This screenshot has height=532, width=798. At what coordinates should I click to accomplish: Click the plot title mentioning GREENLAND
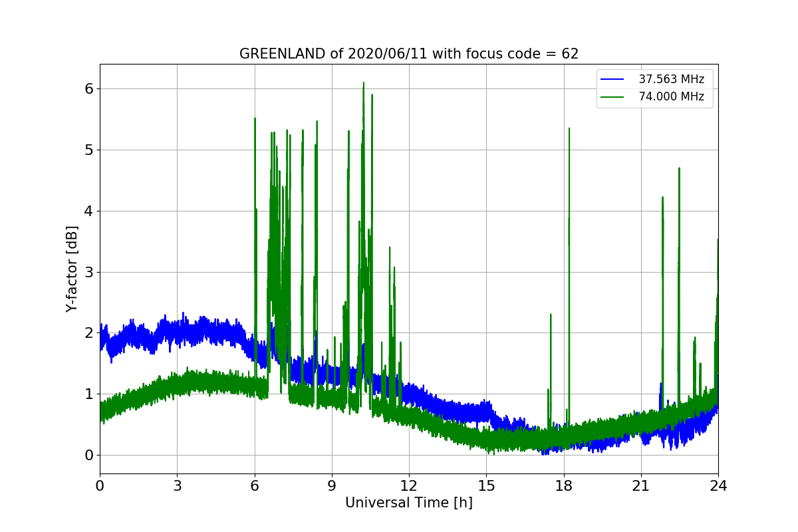click(x=409, y=54)
